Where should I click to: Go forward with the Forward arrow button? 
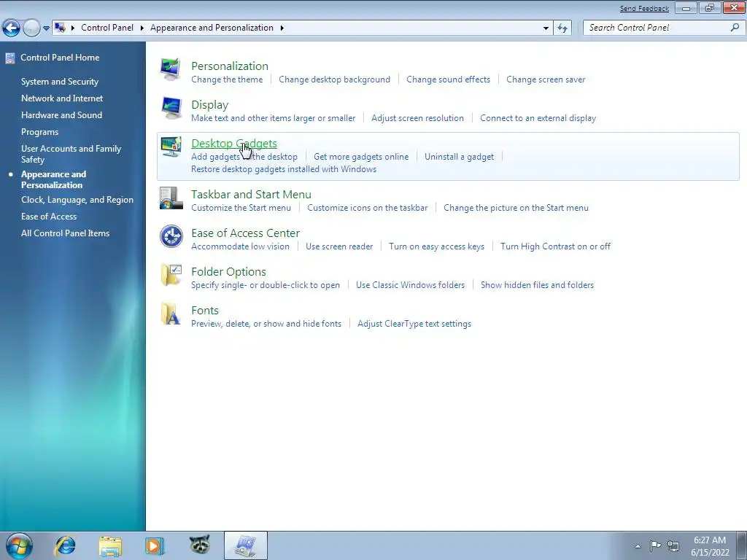pyautogui.click(x=31, y=28)
